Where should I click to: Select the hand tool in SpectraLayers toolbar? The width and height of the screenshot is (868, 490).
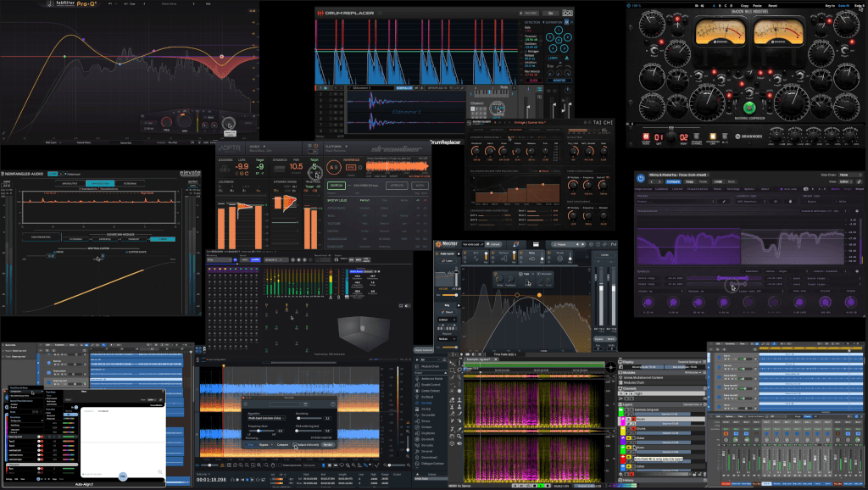pos(452,437)
